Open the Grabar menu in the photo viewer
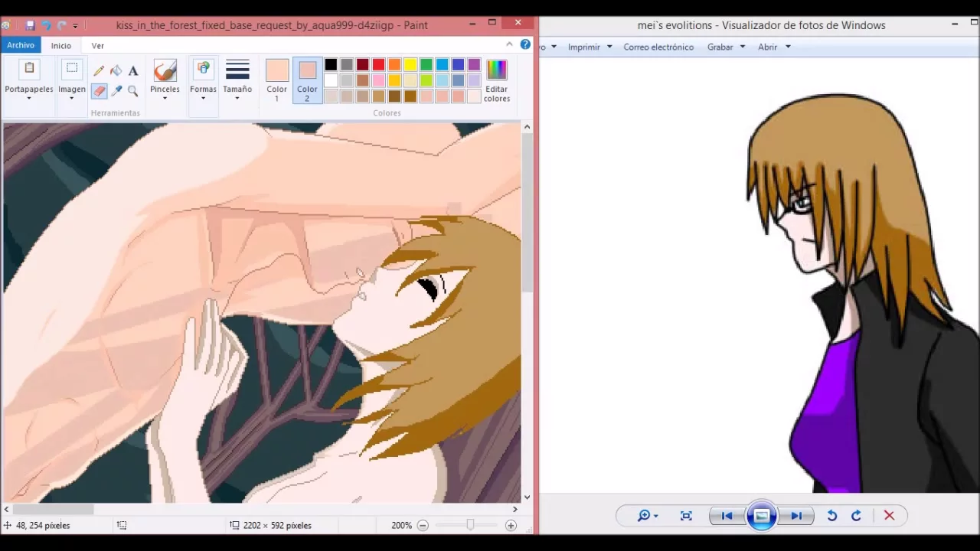Viewport: 980px width, 551px height. (x=726, y=47)
